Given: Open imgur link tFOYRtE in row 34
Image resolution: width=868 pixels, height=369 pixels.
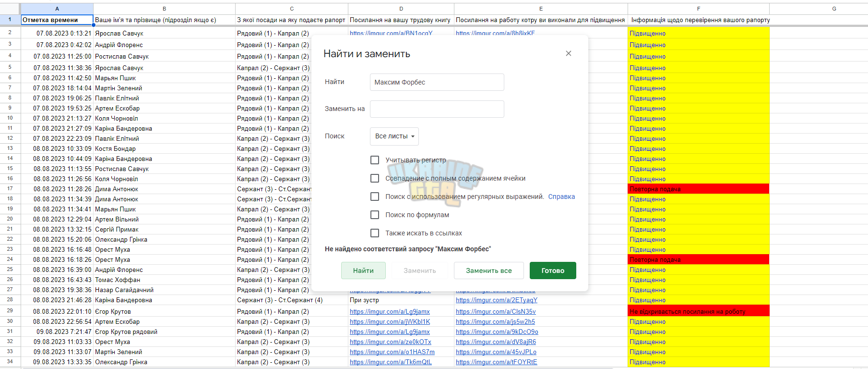Looking at the screenshot, I should click(497, 362).
